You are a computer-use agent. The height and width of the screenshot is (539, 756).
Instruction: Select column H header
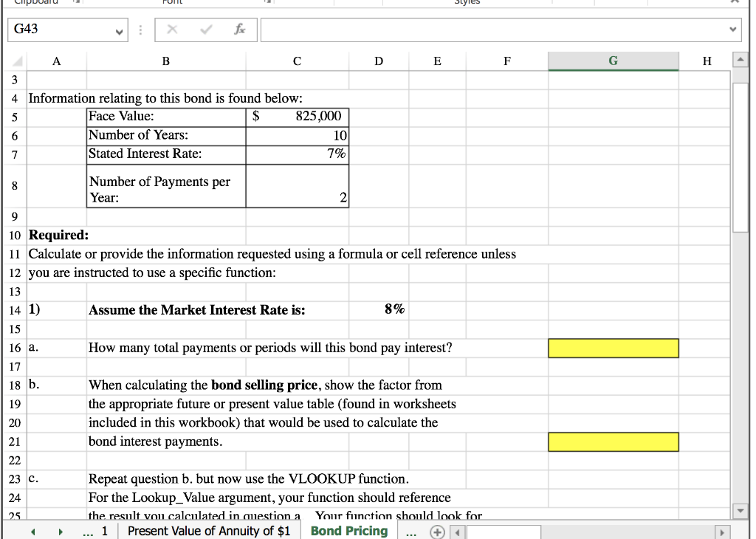(x=707, y=61)
